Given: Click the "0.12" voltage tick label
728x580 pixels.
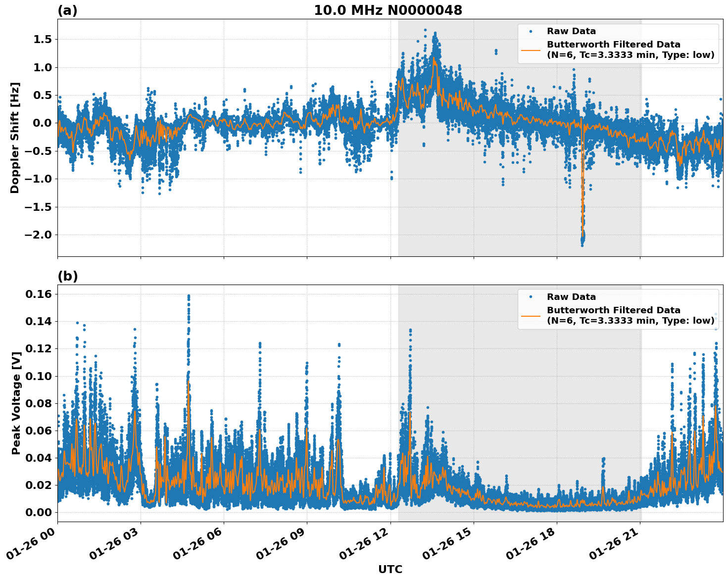Looking at the screenshot, I should pos(40,349).
